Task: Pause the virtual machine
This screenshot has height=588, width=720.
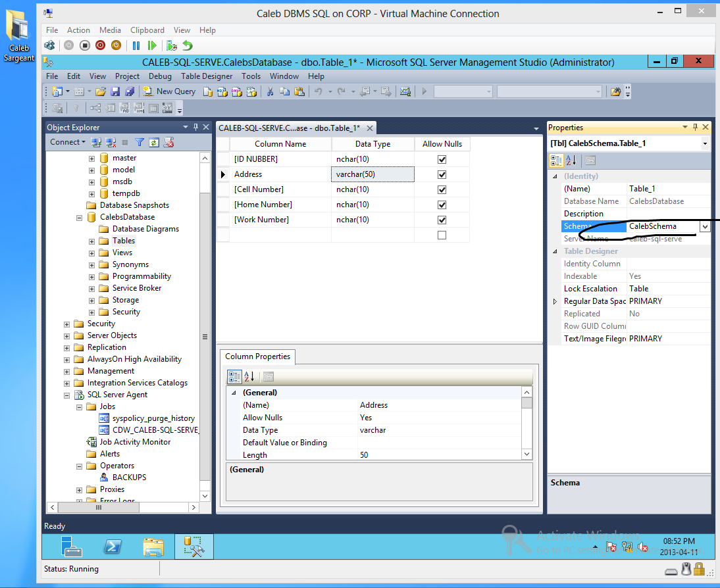Action: coord(136,45)
